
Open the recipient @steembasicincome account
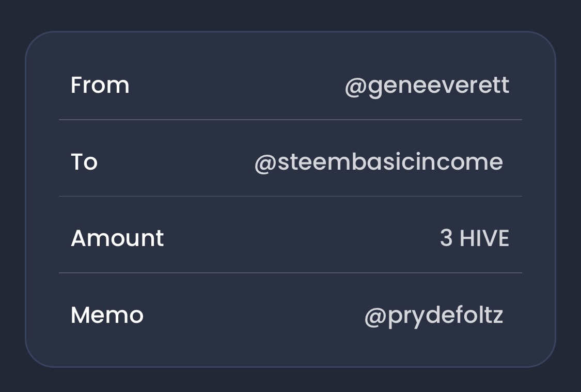point(379,162)
